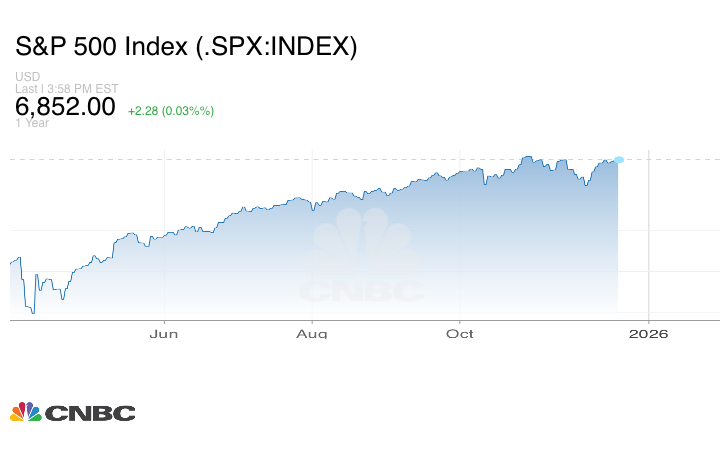Click the chart's highest peak after Oct

[x=528, y=157]
